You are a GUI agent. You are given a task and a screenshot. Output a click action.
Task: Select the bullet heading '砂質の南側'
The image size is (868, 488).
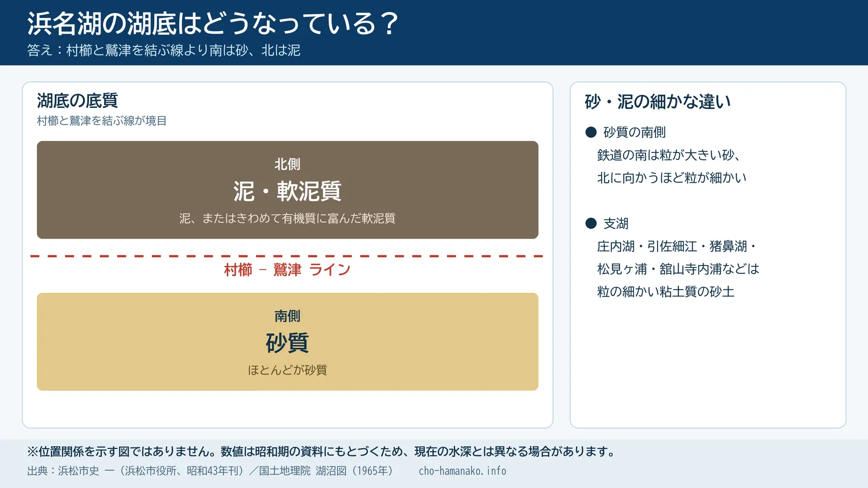coord(635,132)
